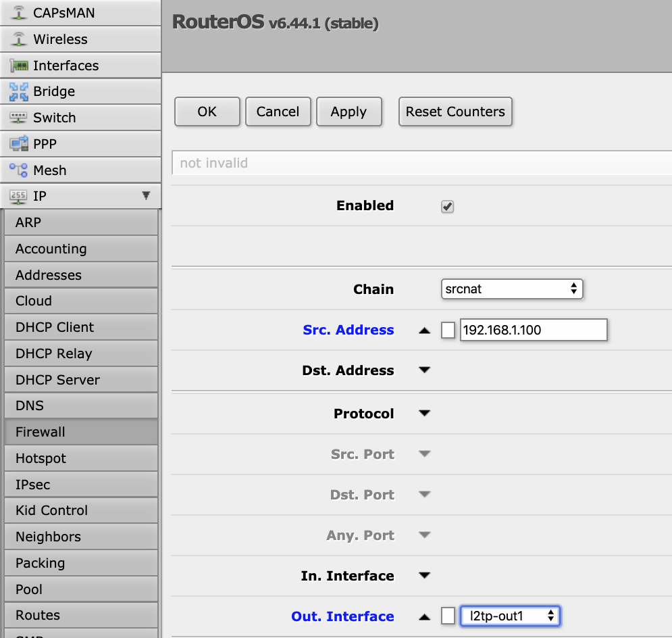The image size is (672, 638).
Task: Go to DNS submenu
Action: pyautogui.click(x=81, y=406)
